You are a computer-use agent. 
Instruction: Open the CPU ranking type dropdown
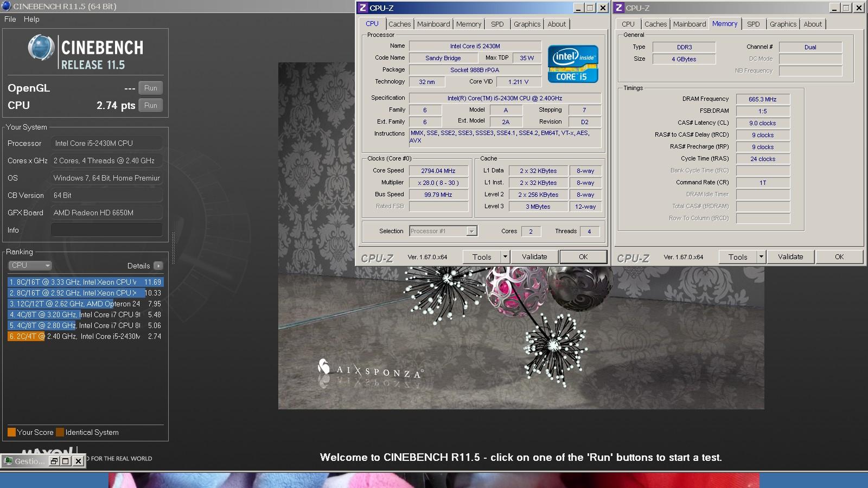coord(30,265)
